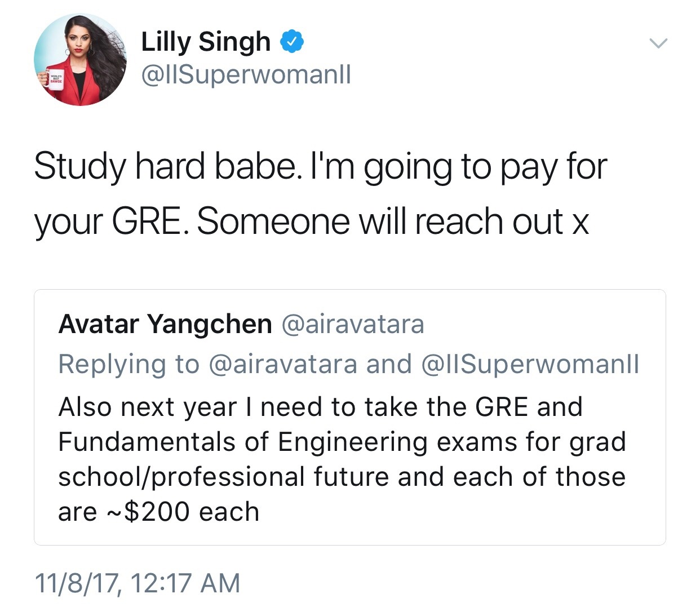Open the @IISuperwomanII handle below the name
Screen dimensions: 700x607
point(246,74)
